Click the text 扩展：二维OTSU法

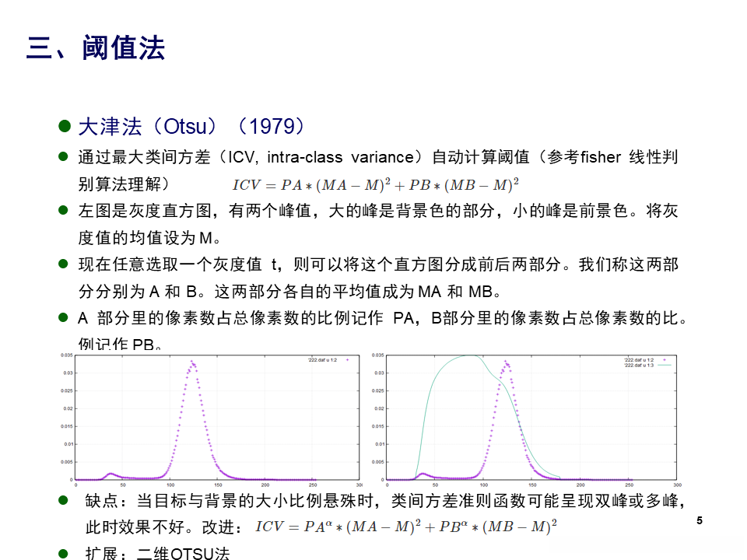tap(158, 553)
